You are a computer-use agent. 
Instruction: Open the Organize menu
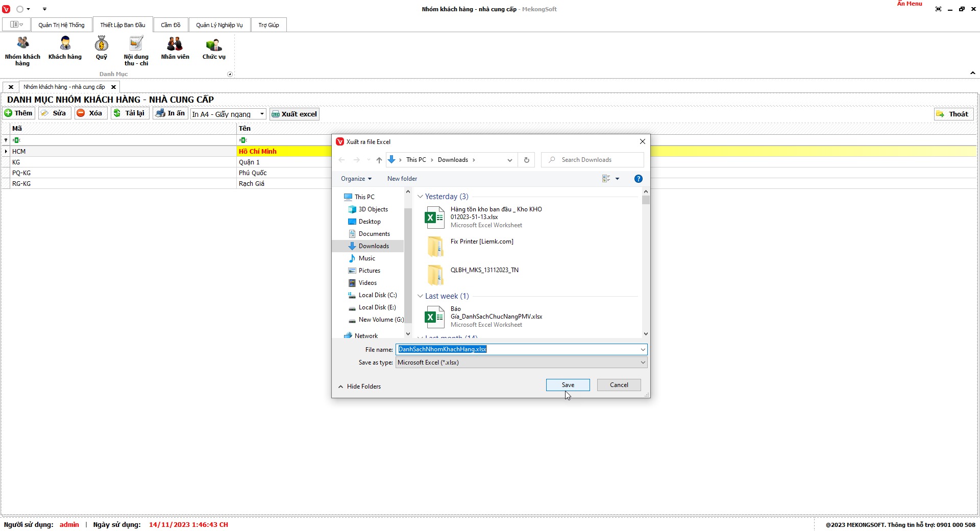(x=356, y=179)
